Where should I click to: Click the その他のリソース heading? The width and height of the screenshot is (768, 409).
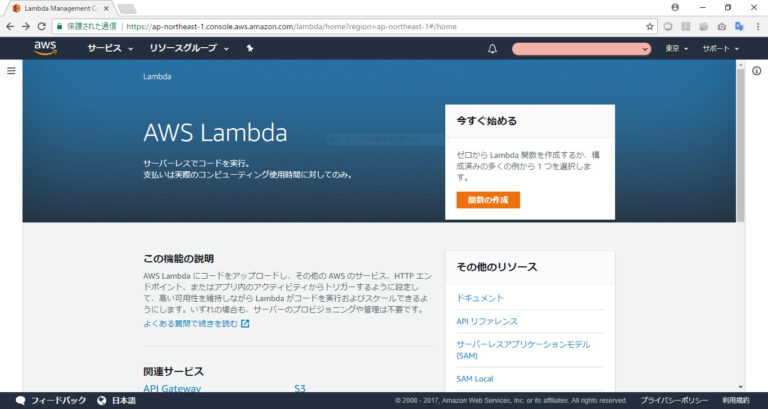pyautogui.click(x=497, y=267)
